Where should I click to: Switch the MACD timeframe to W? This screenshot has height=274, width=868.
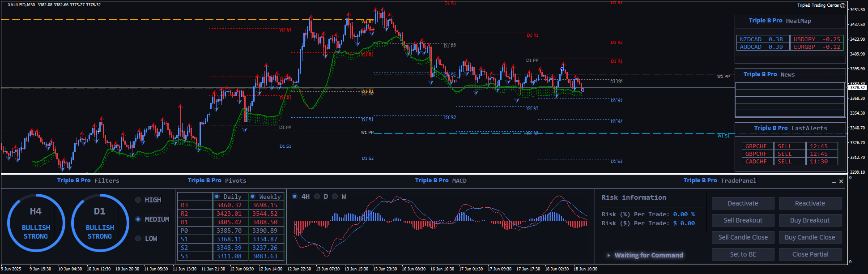[x=335, y=197]
